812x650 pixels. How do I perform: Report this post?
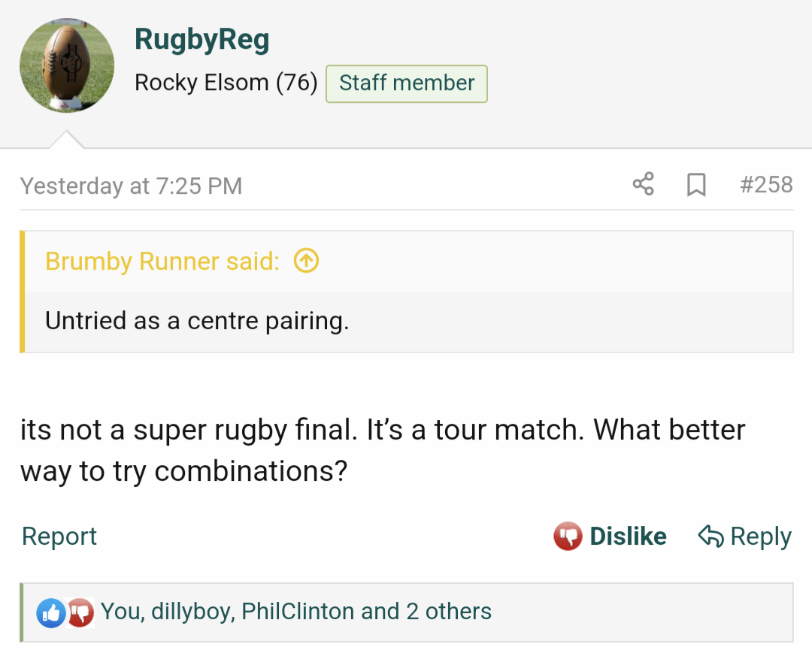click(59, 537)
